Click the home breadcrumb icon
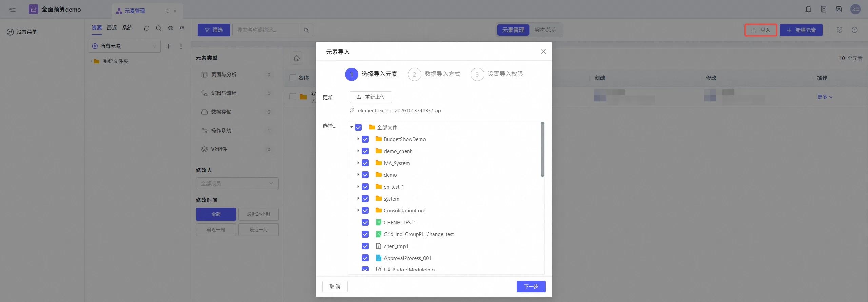Viewport: 868px width, 302px height. (x=297, y=58)
